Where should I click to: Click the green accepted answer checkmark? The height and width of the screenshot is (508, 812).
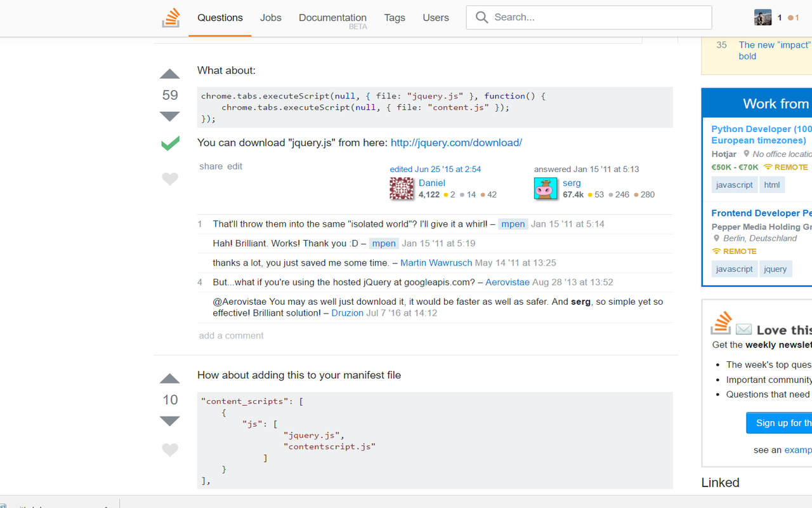click(170, 144)
